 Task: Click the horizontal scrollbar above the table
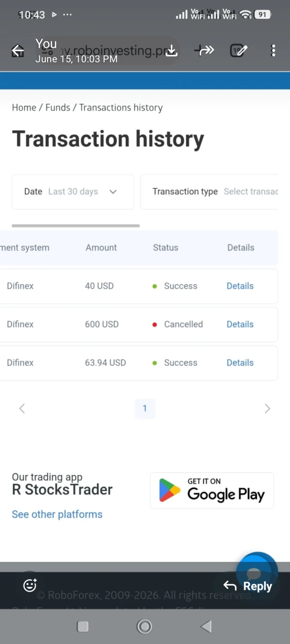point(76,226)
